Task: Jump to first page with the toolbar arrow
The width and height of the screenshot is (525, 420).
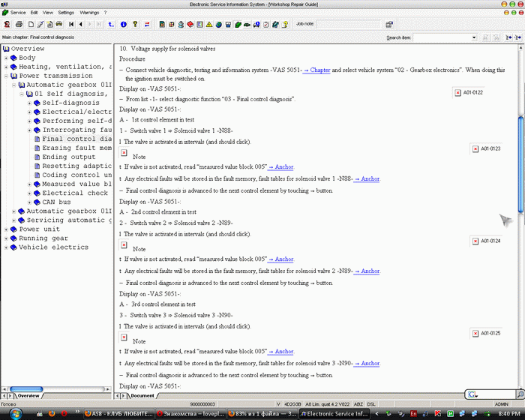Action: coord(70,25)
